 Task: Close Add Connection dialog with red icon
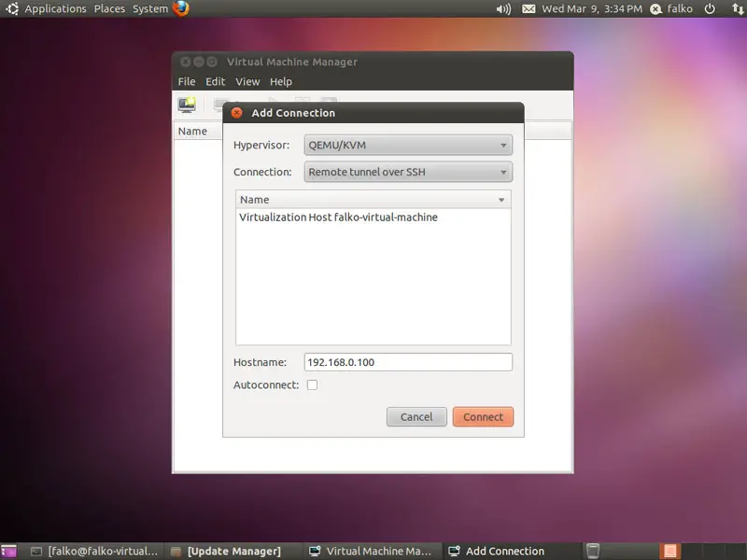tap(237, 113)
